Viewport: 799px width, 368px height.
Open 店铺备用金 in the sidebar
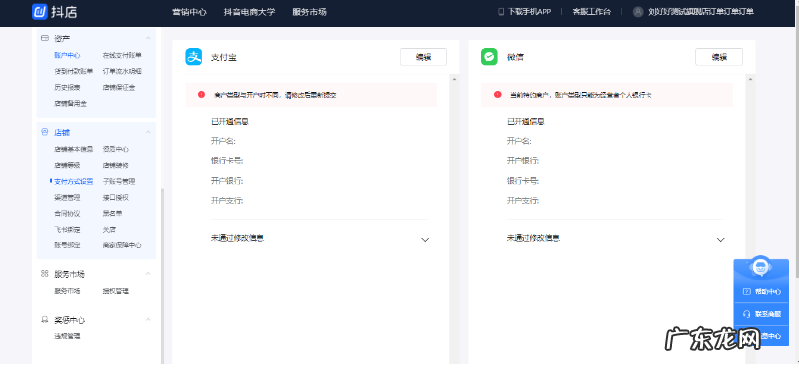[70, 103]
